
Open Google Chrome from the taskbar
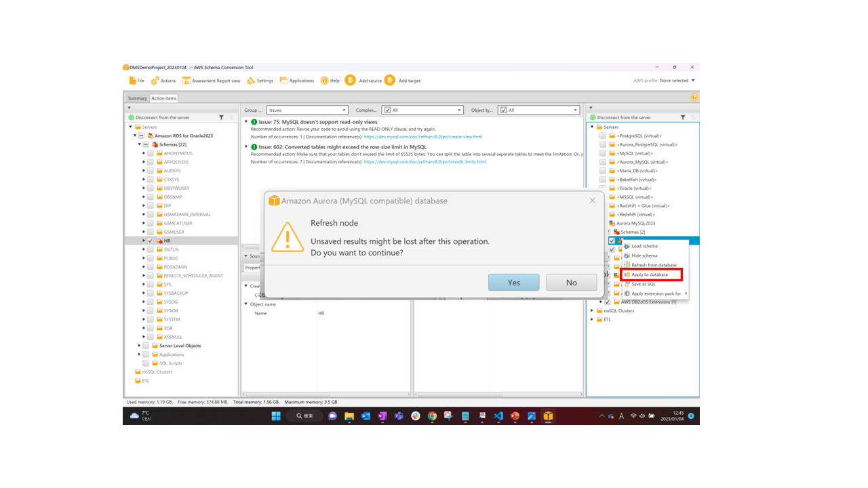[x=432, y=416]
